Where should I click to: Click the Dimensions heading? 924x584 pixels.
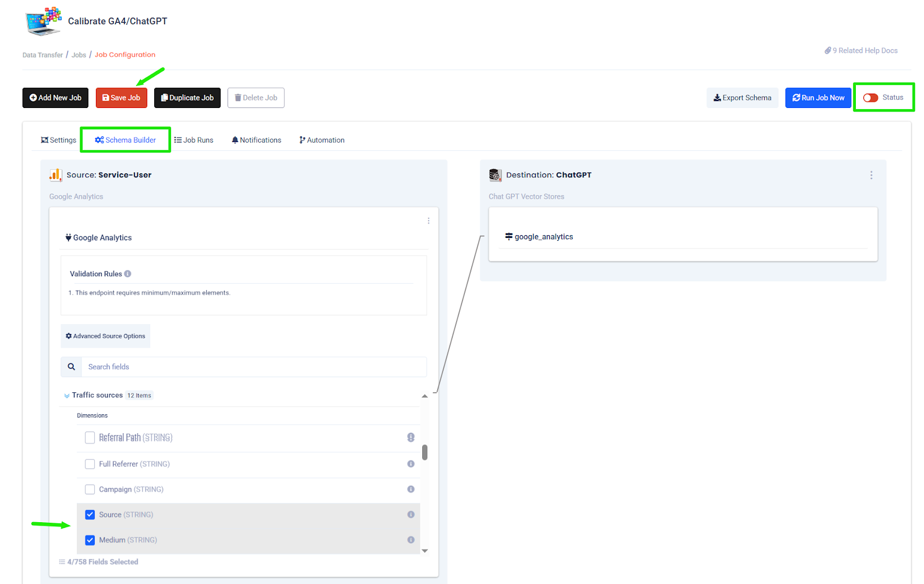coord(92,416)
